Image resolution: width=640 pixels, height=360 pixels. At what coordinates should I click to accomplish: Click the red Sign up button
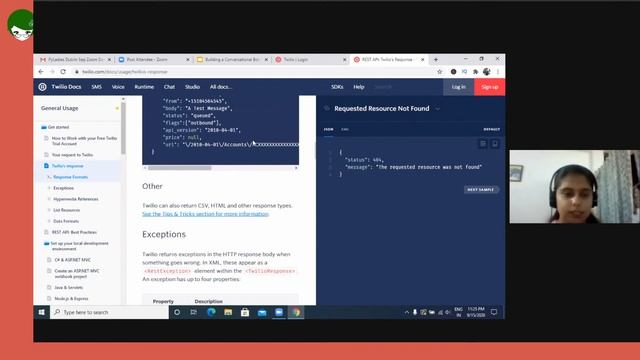(489, 87)
